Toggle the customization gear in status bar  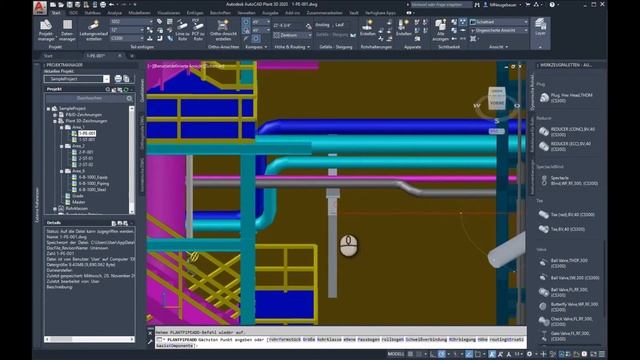[x=529, y=354]
